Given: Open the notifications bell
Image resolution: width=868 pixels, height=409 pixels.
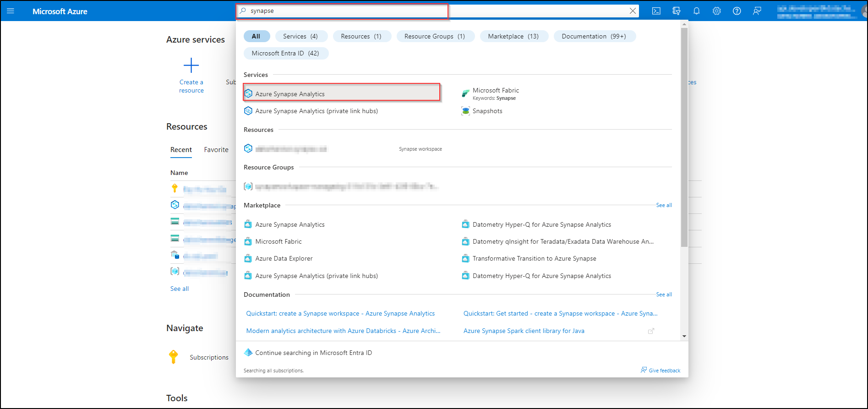Looking at the screenshot, I should pyautogui.click(x=697, y=11).
